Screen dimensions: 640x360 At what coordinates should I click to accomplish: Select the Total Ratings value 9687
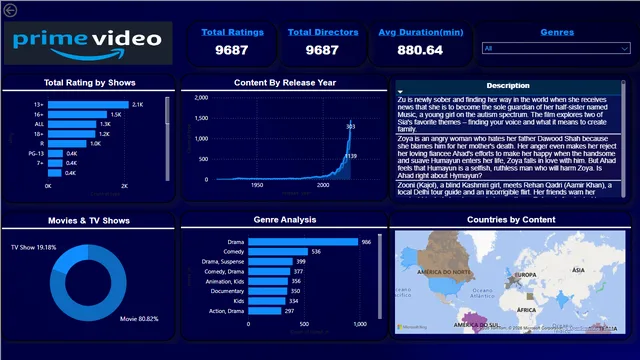click(x=231, y=50)
